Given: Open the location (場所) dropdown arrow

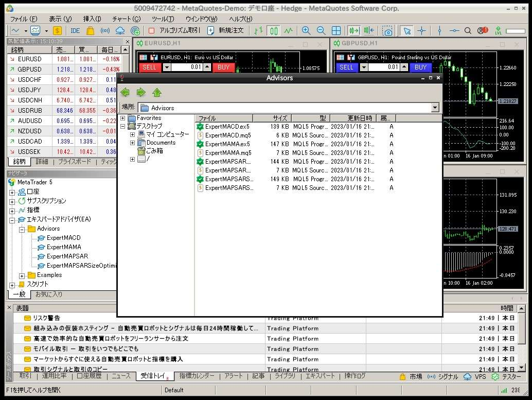Looking at the screenshot, I should pos(435,108).
